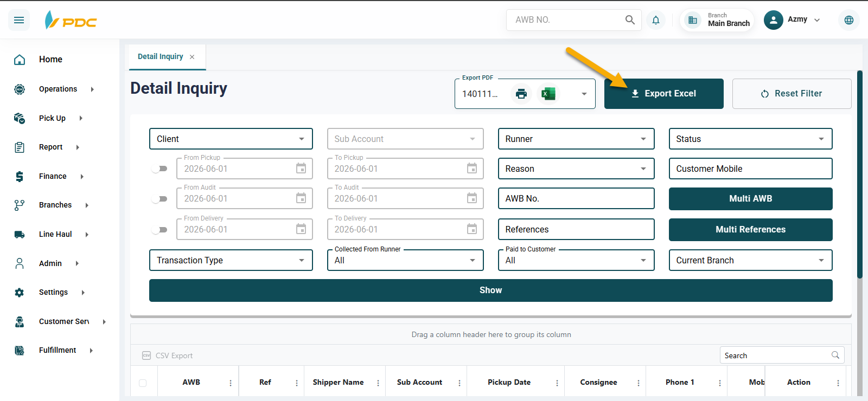Click the Main Branch building icon
868x401 pixels.
(693, 20)
